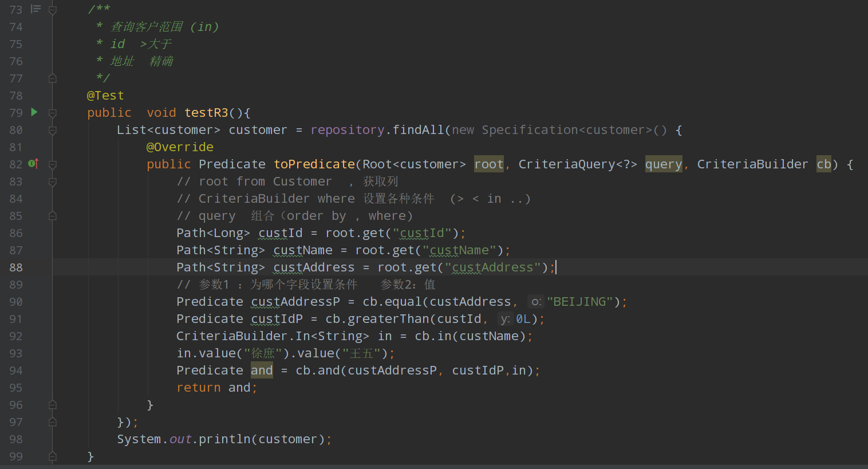Click the return keyword on line 95
Image resolution: width=868 pixels, height=469 pixels.
click(199, 388)
